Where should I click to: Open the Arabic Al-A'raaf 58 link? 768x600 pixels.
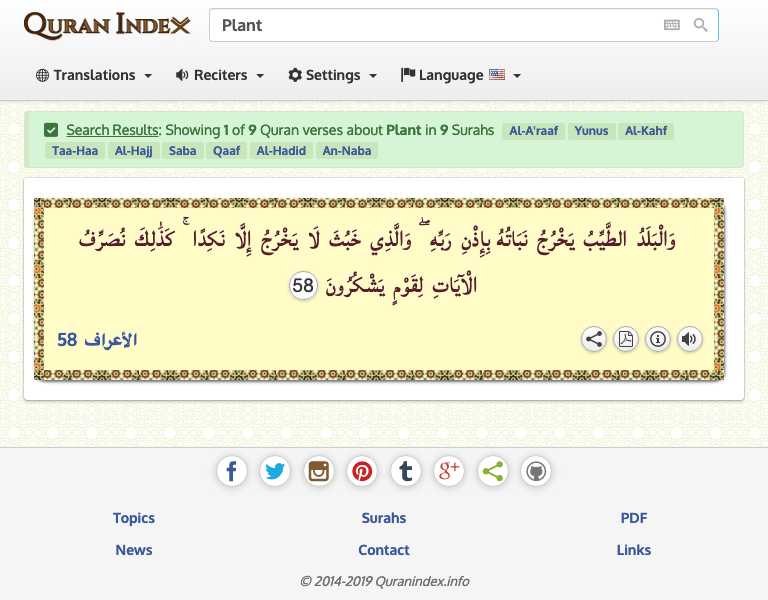(97, 339)
